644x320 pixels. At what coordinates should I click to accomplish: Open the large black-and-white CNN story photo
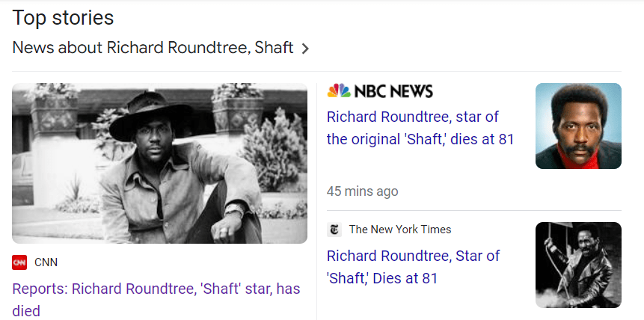click(x=159, y=163)
